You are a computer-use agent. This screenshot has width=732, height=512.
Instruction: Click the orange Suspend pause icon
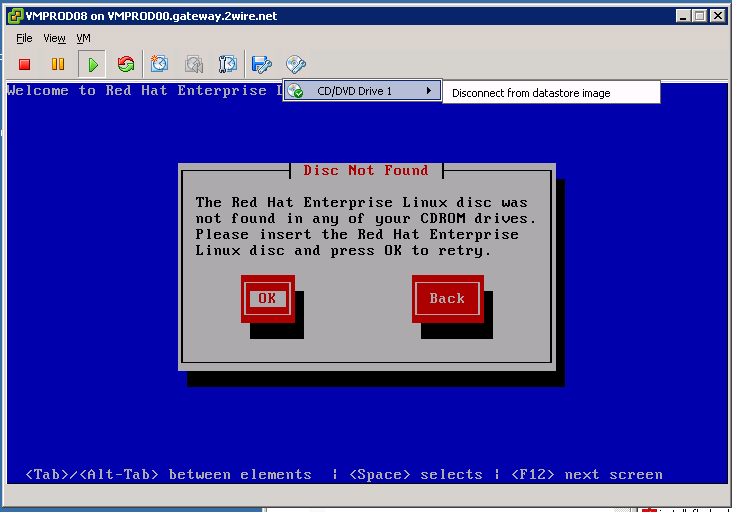pyautogui.click(x=58, y=64)
